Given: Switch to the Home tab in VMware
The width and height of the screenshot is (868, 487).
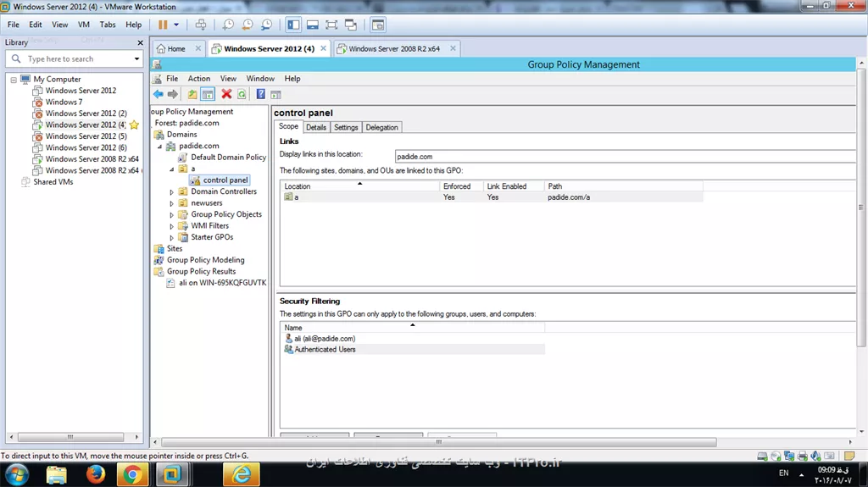Looking at the screenshot, I should (x=176, y=49).
